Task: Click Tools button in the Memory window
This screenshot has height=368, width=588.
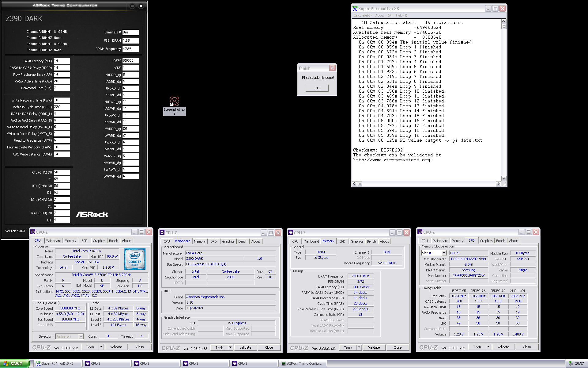Action: (348, 347)
